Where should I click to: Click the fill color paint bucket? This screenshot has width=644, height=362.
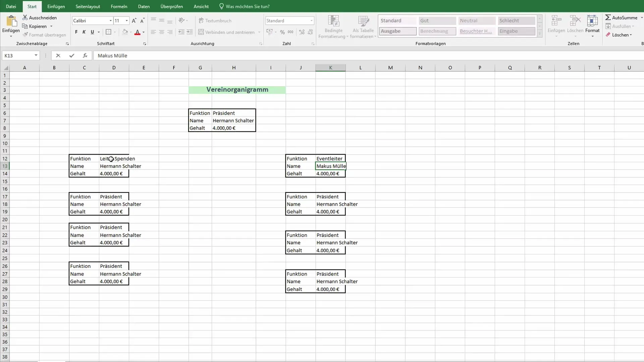tap(125, 32)
